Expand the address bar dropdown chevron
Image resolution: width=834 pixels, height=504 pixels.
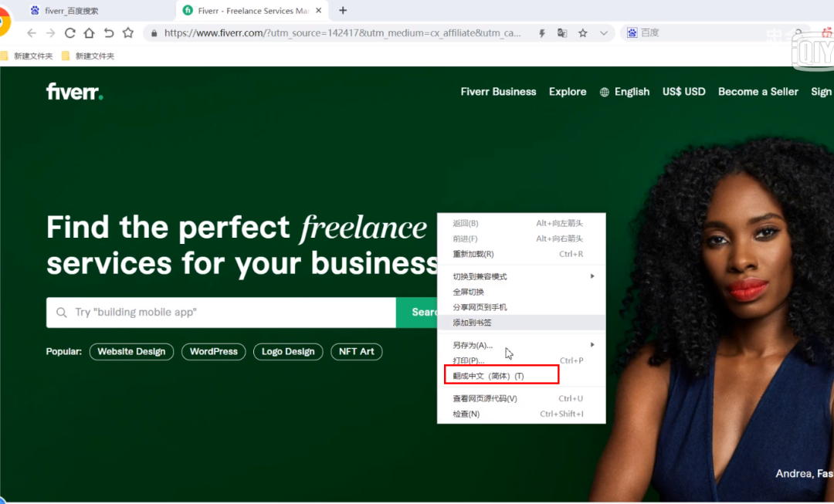tap(604, 33)
